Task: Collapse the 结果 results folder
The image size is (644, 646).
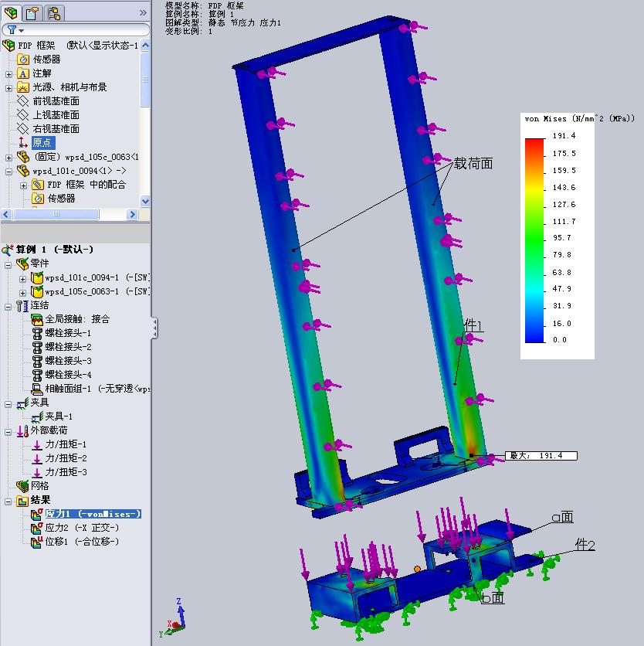Action: [x=8, y=501]
